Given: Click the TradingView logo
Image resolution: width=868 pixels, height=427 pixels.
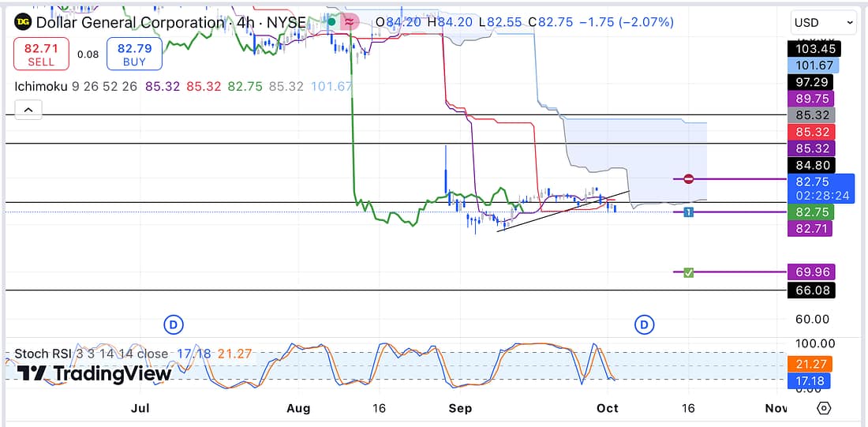Looking at the screenshot, I should tap(94, 373).
